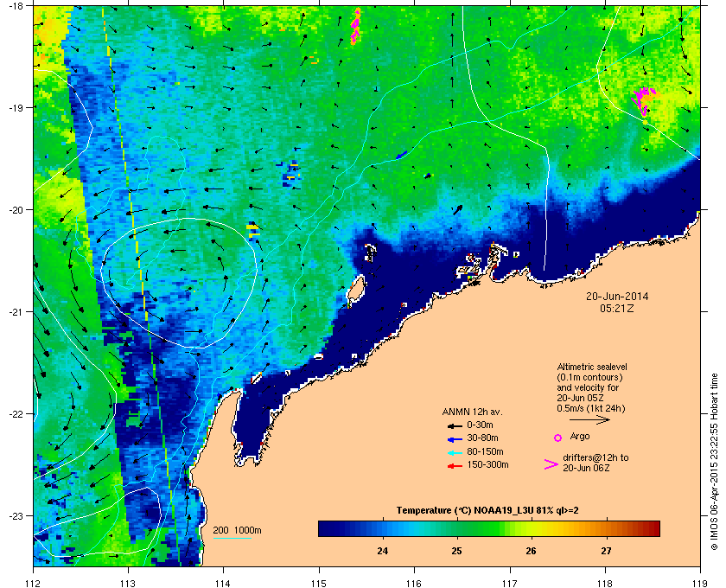Click the latitude label -19
The width and height of the screenshot is (726, 588).
pyautogui.click(x=16, y=108)
